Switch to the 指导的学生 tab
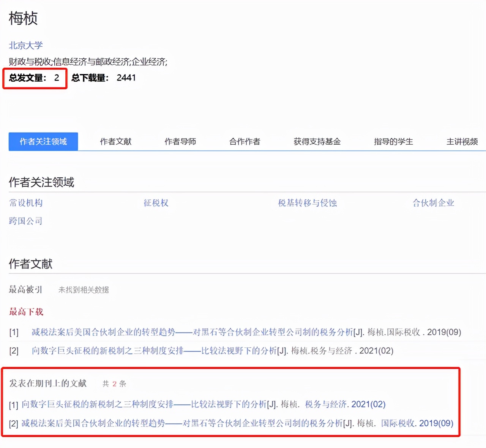 [393, 141]
